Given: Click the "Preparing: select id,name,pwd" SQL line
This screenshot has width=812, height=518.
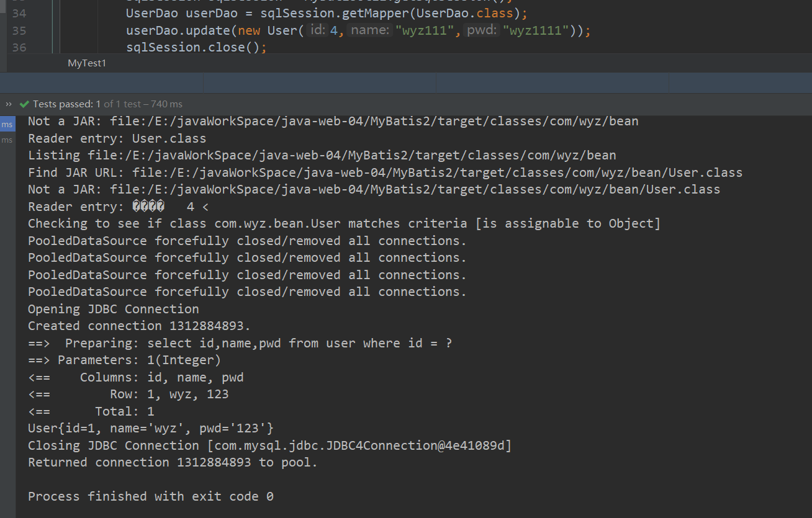Looking at the screenshot, I should pyautogui.click(x=240, y=343).
